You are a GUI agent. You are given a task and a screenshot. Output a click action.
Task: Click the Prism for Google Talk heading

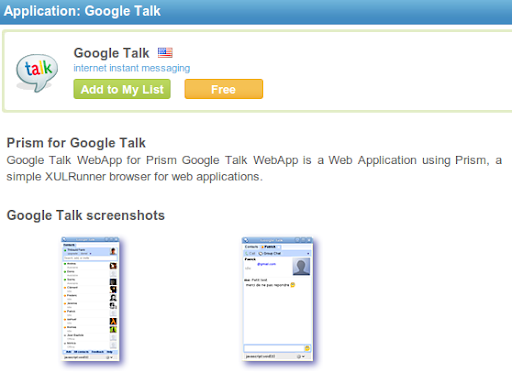pyautogui.click(x=76, y=143)
